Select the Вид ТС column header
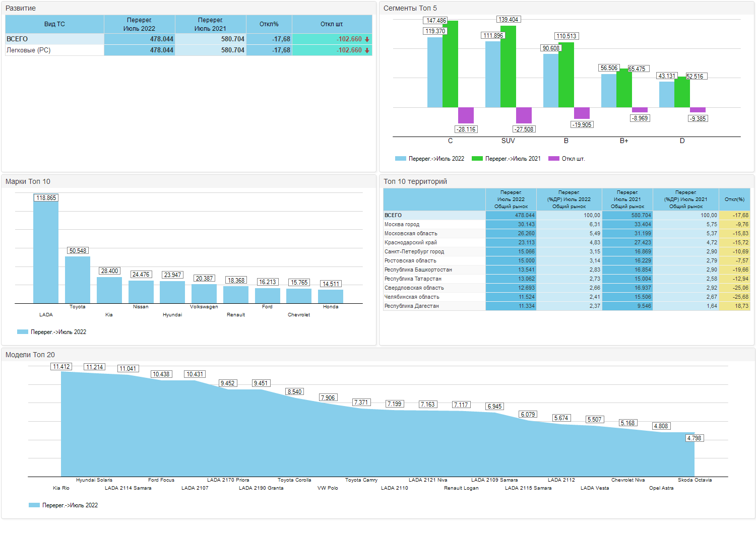The height and width of the screenshot is (534, 756). tap(54, 24)
